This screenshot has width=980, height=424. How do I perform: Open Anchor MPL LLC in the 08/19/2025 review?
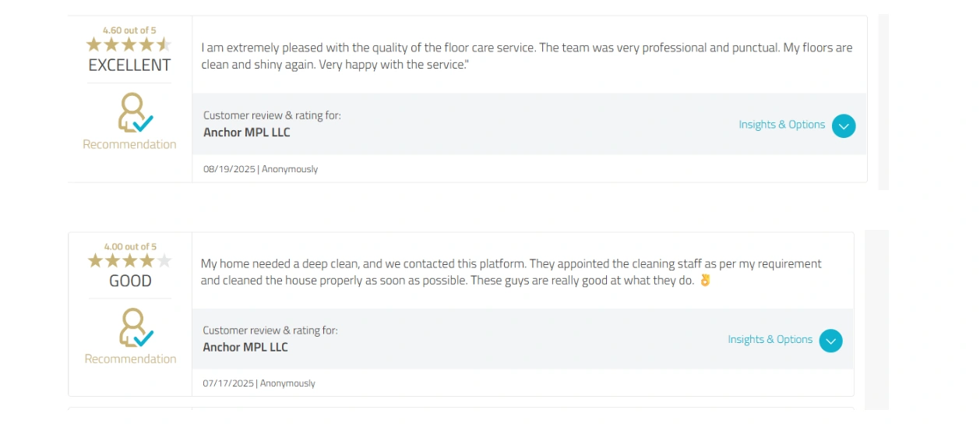[247, 132]
